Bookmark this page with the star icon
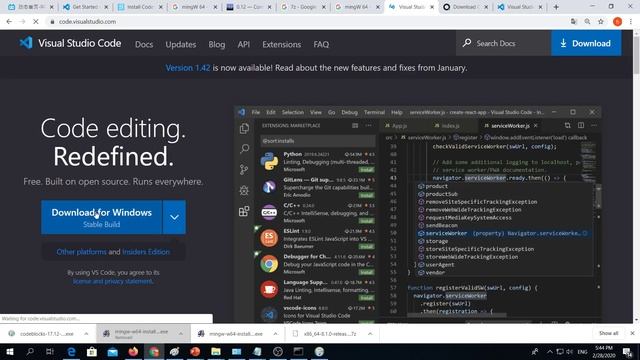Screen dimensions: 640x360 point(601,22)
